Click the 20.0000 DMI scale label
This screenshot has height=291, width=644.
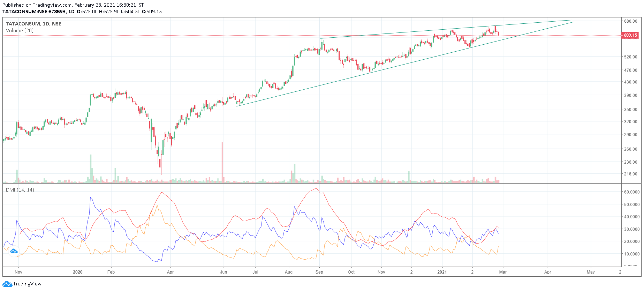pos(632,241)
